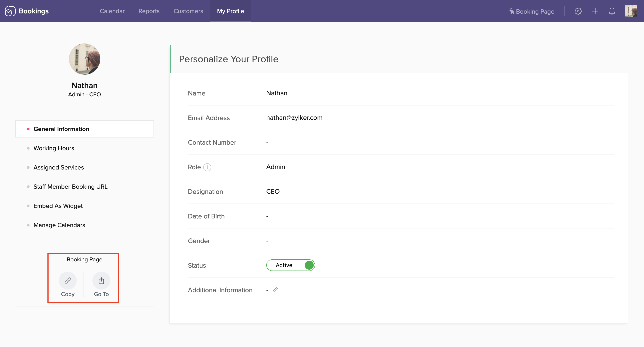The image size is (644, 347).
Task: Switch to the Reports tab
Action: (x=149, y=11)
